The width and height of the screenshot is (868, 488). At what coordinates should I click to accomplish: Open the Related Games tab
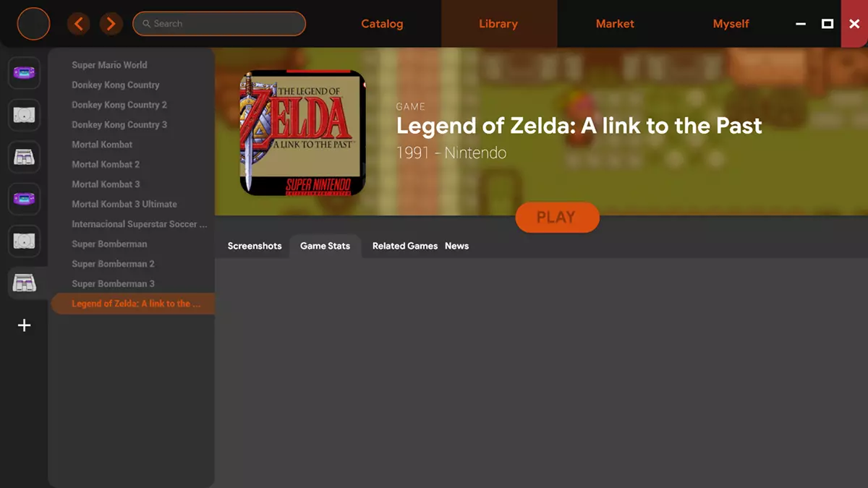click(405, 246)
